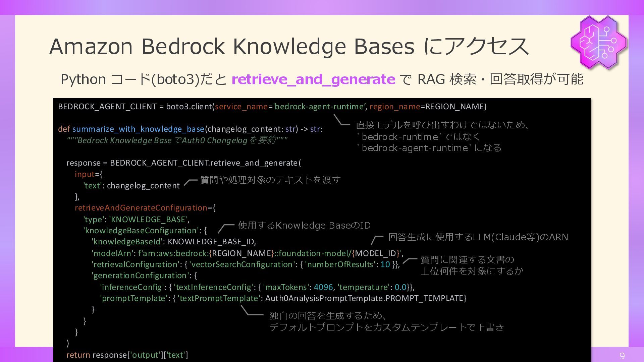Screen dimensions: 644x362
Task: Click the 'modelArn' key in code
Action: coord(112,253)
